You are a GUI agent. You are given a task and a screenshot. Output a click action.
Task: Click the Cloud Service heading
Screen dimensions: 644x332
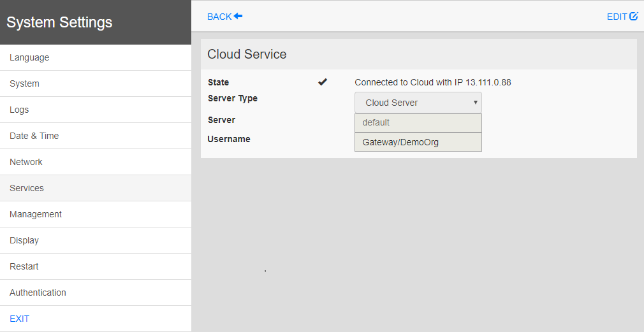click(x=247, y=54)
